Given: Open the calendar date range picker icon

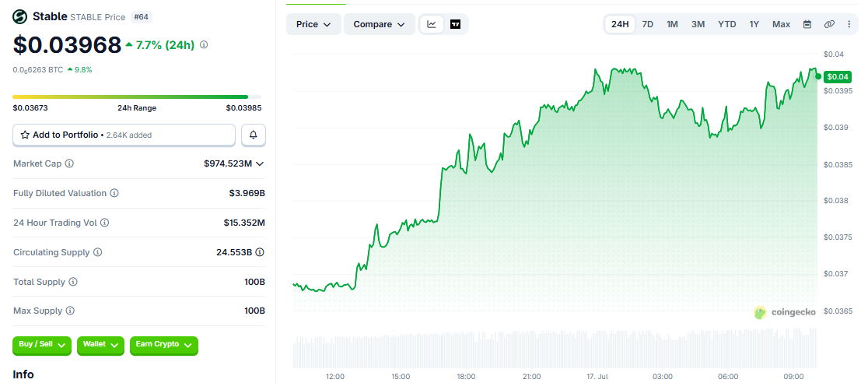Looking at the screenshot, I should coord(807,24).
